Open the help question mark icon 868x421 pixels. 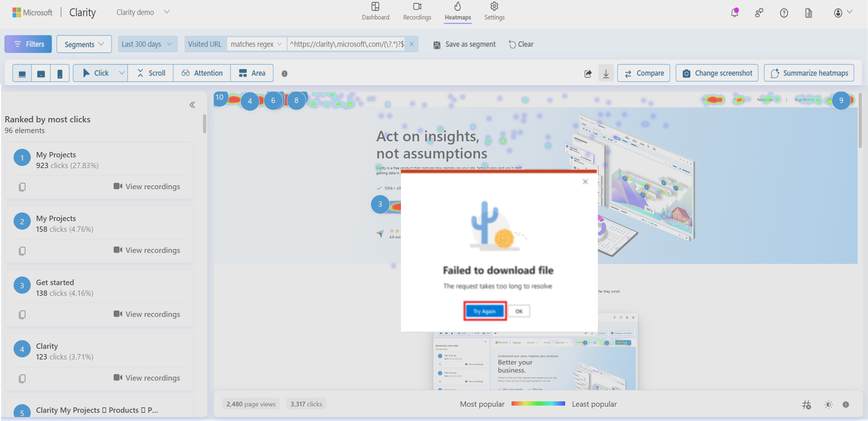(784, 13)
